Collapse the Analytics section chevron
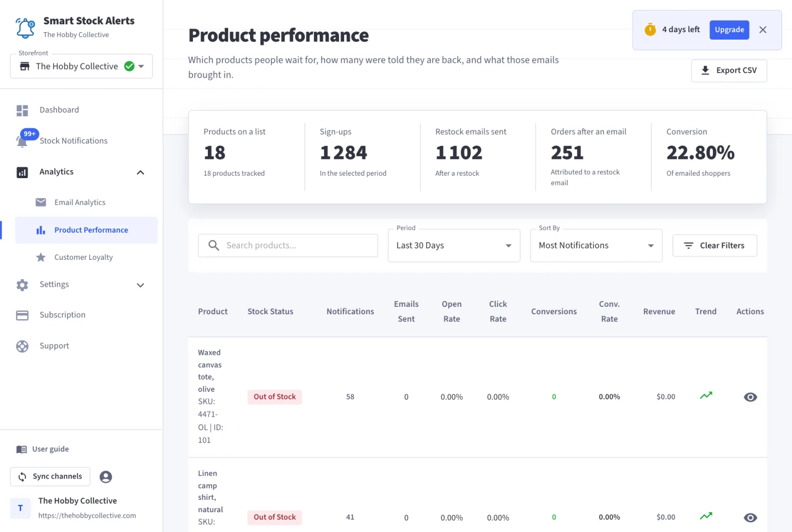The image size is (792, 532). (x=141, y=173)
